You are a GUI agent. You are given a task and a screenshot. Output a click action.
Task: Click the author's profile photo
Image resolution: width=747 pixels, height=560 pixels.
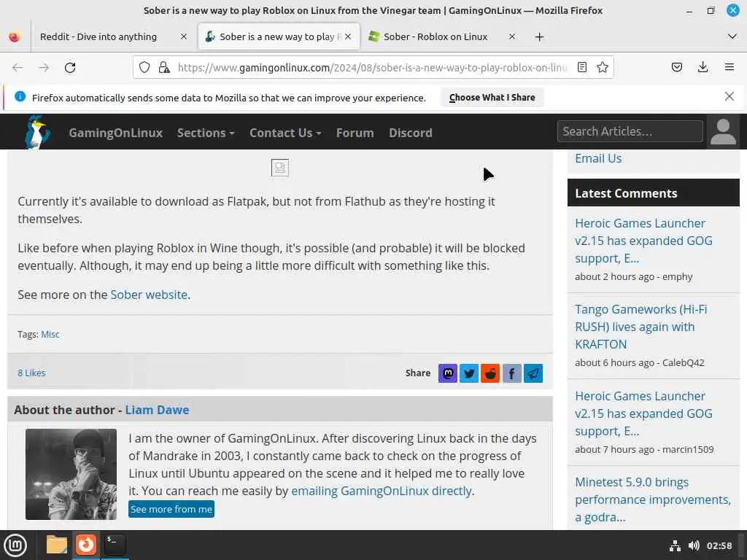pos(71,474)
